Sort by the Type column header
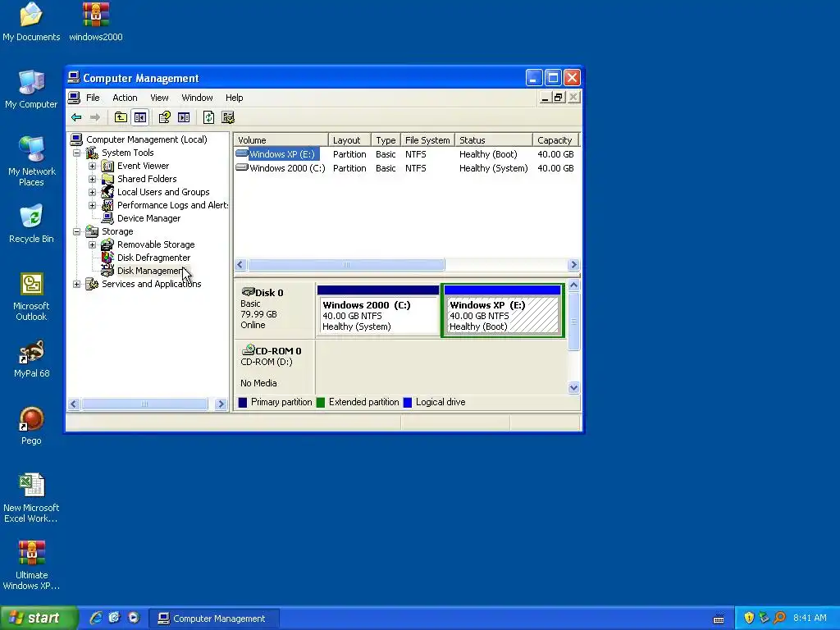This screenshot has width=840, height=630. tap(386, 139)
